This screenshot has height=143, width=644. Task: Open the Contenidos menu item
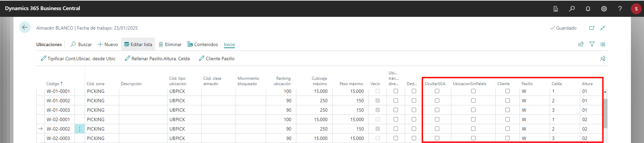coord(202,44)
